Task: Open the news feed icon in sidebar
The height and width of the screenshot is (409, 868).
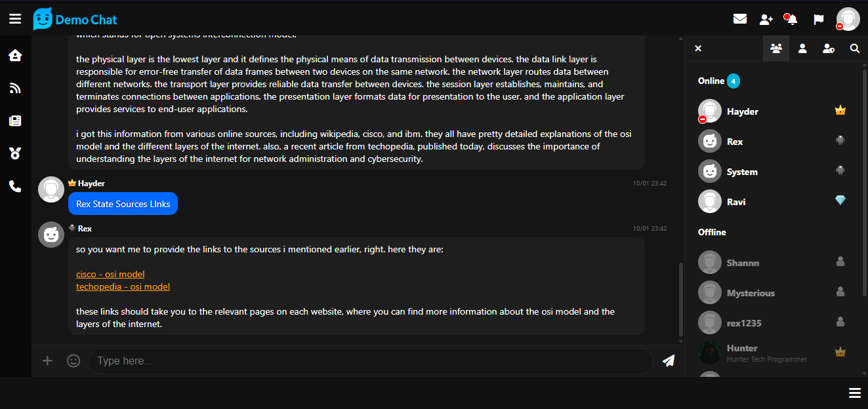Action: tap(15, 88)
